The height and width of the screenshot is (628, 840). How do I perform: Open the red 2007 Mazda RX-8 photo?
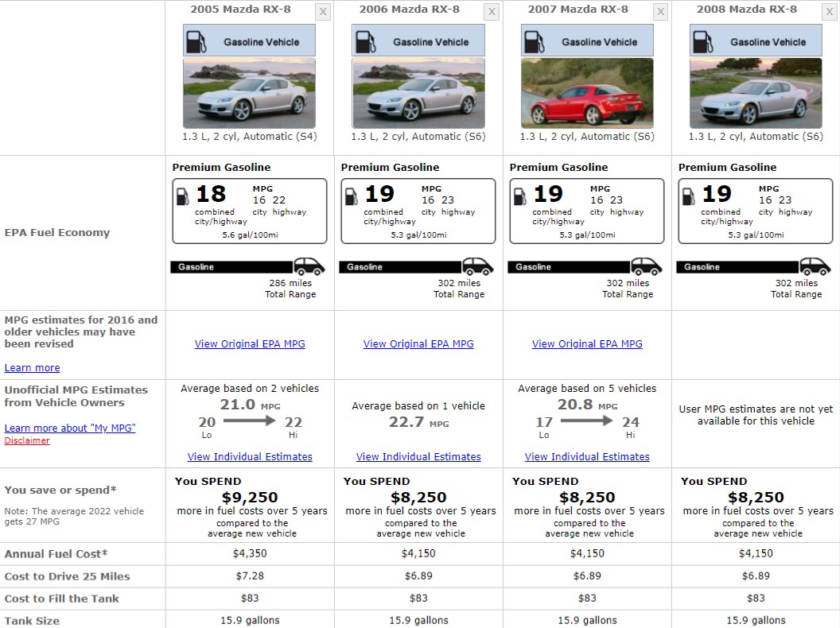tap(587, 93)
